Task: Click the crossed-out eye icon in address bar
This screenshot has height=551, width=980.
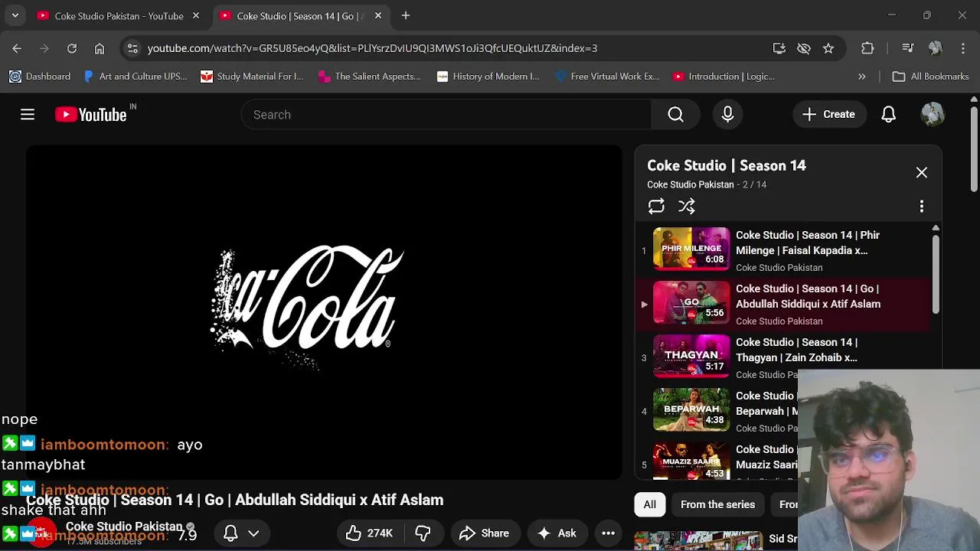Action: click(804, 48)
